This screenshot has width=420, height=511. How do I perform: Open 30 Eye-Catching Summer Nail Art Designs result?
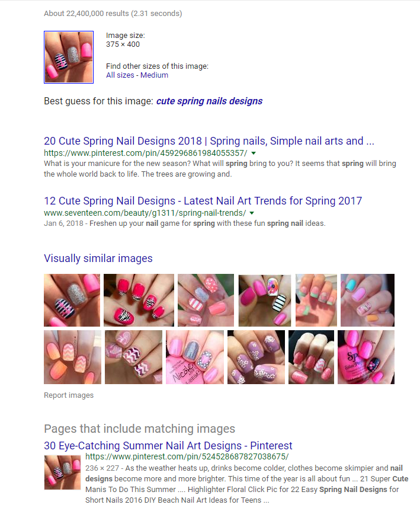pyautogui.click(x=168, y=446)
